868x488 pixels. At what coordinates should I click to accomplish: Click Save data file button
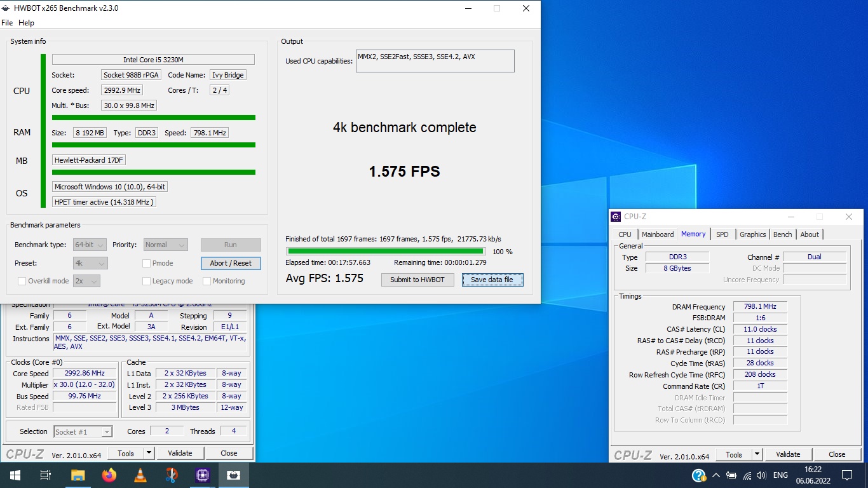[x=492, y=280]
